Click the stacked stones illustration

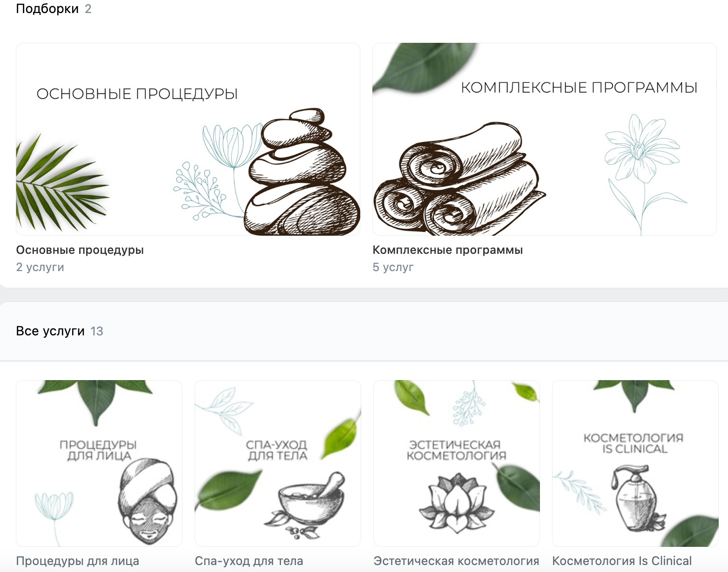point(302,172)
